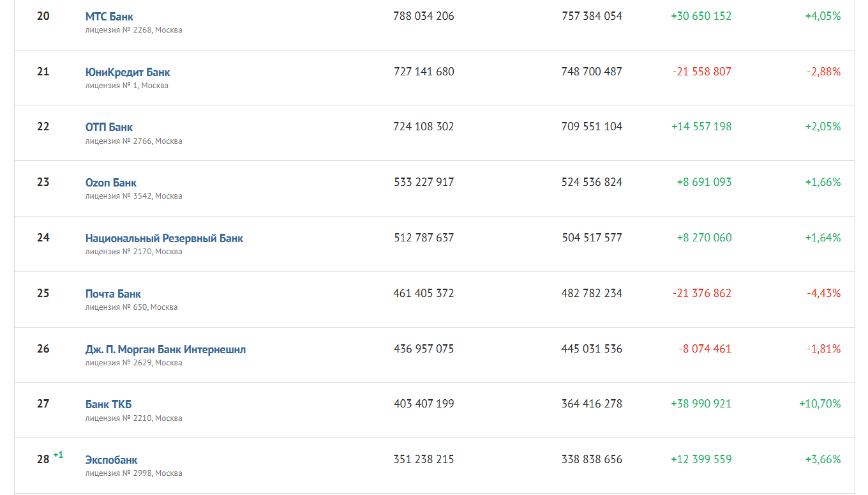
Task: Click the -21 558 807 change value
Action: (701, 72)
